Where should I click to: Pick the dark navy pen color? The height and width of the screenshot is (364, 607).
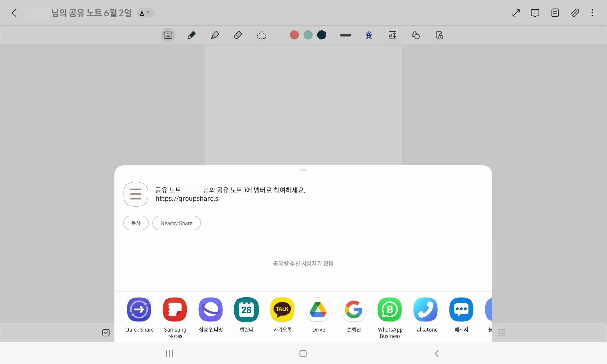(x=322, y=35)
